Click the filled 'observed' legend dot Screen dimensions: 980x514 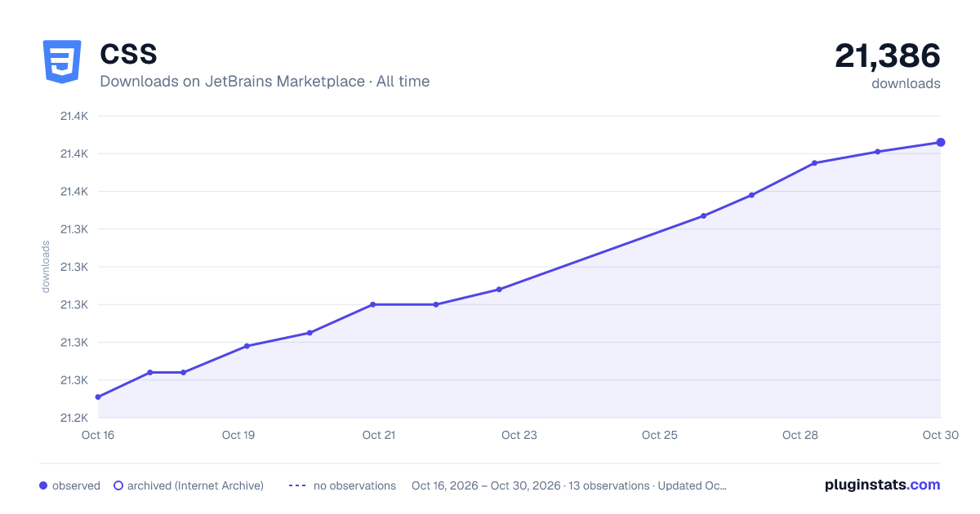(x=43, y=485)
